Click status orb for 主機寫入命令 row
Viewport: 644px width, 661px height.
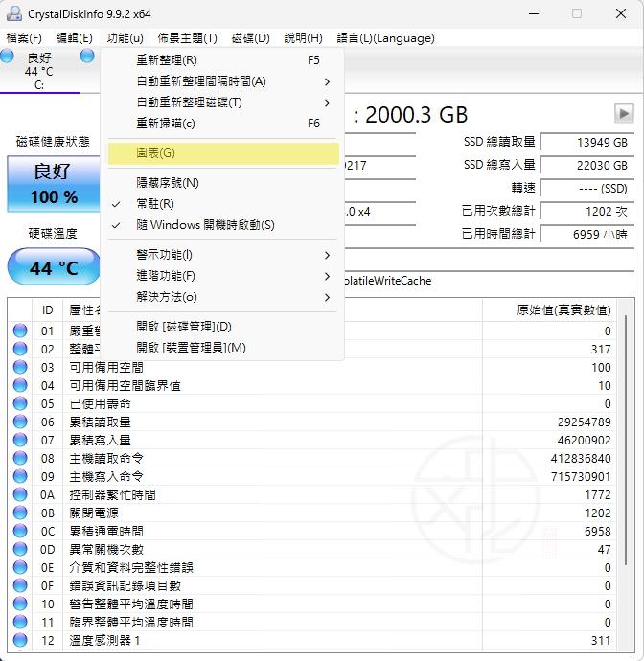[20, 476]
